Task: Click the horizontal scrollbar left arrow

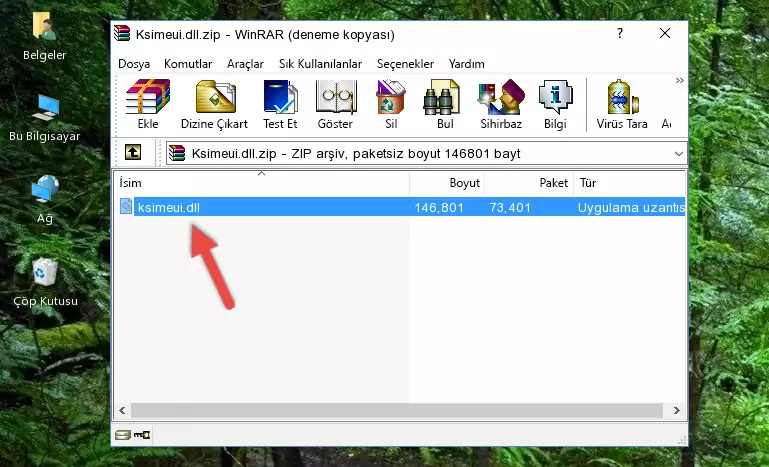Action: pos(123,411)
